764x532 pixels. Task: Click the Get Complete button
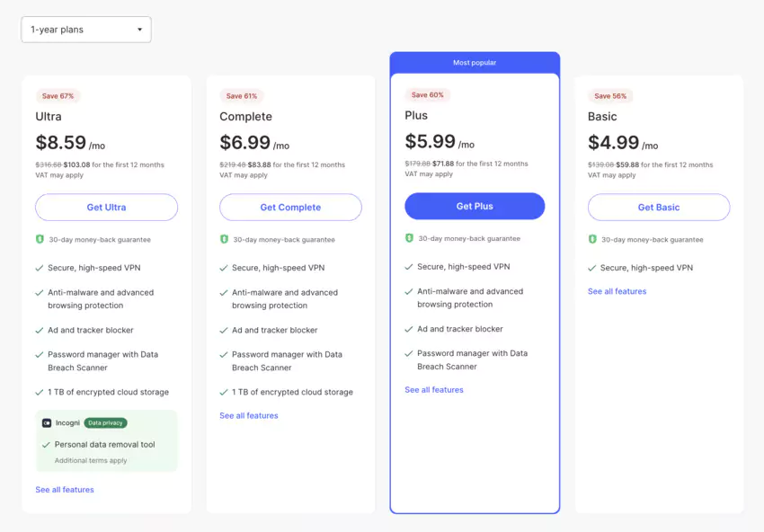289,207
